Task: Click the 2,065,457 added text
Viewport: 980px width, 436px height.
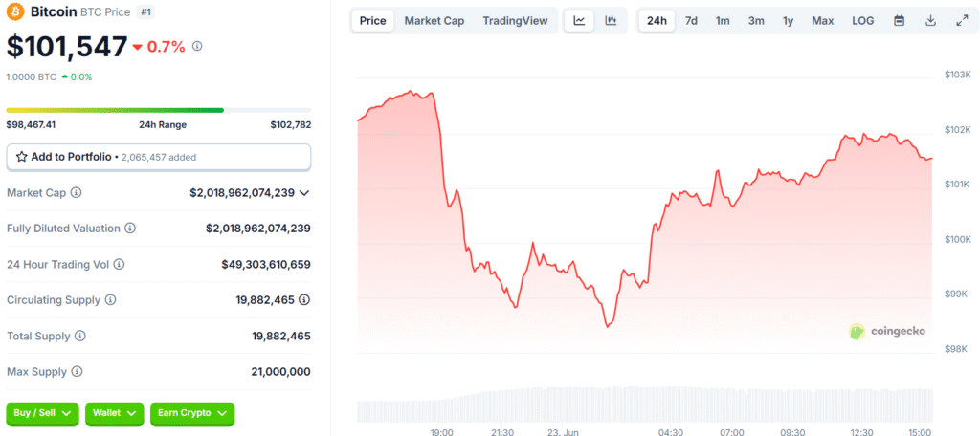Action: [159, 158]
